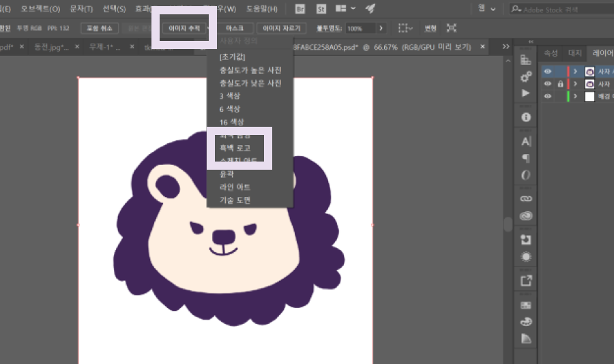Screen dimensions: 614x364
Task: Unlock the second 사자 layer via lock icon
Action: pyautogui.click(x=560, y=84)
